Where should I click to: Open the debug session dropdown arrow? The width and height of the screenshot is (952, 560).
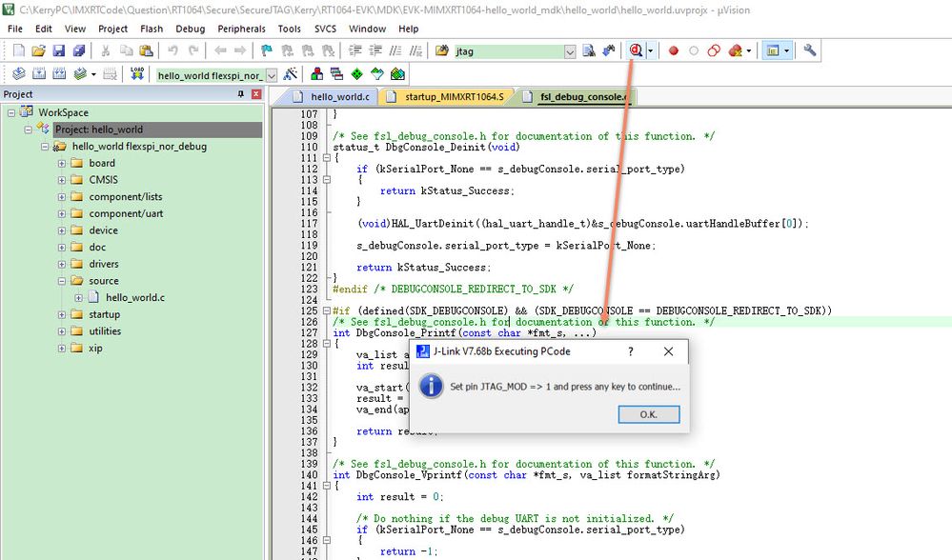click(x=650, y=51)
